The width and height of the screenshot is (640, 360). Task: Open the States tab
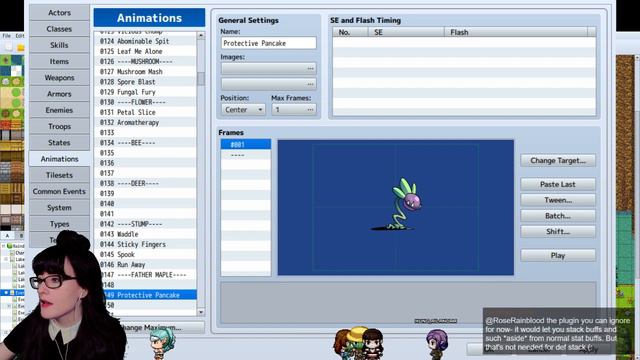coord(59,143)
